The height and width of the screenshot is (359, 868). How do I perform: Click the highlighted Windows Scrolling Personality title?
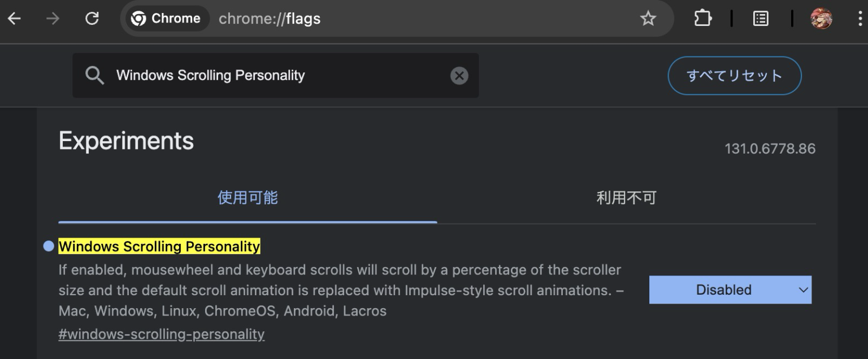pyautogui.click(x=159, y=247)
